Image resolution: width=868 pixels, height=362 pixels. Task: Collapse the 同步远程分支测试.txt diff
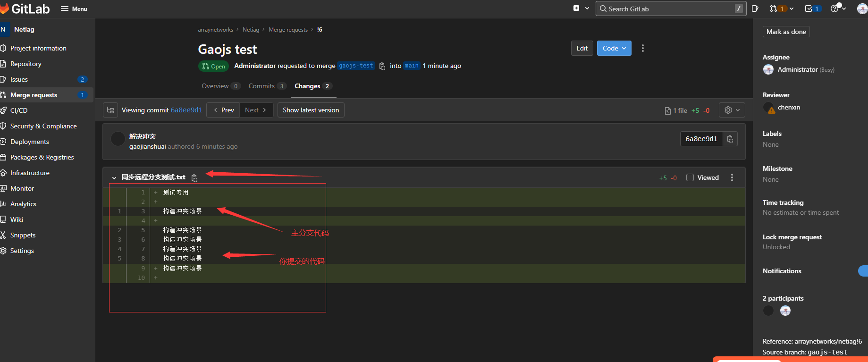(114, 177)
